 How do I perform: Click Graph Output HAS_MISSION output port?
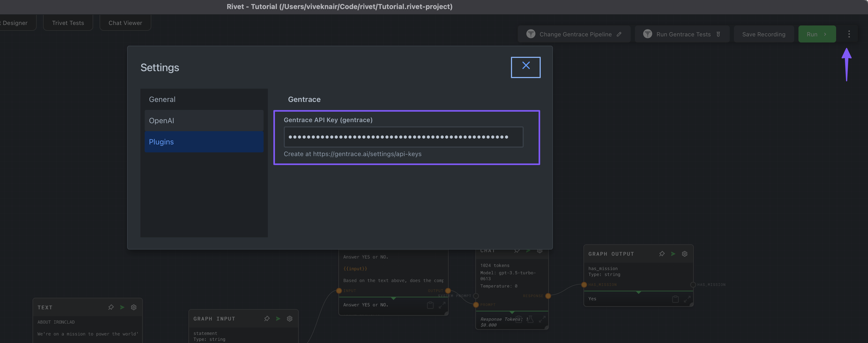[x=693, y=285]
